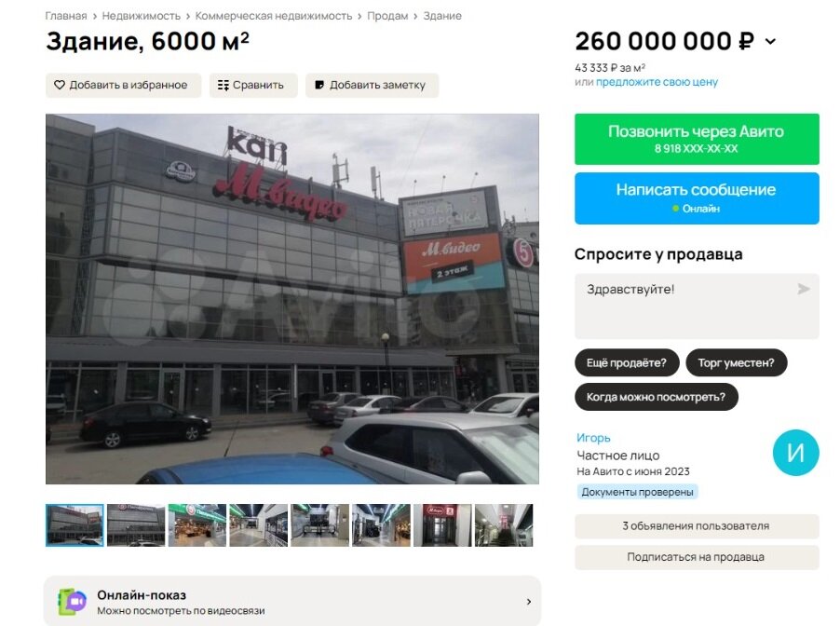The height and width of the screenshot is (626, 840).
Task: Click the предложите свою цену link
Action: tap(657, 82)
